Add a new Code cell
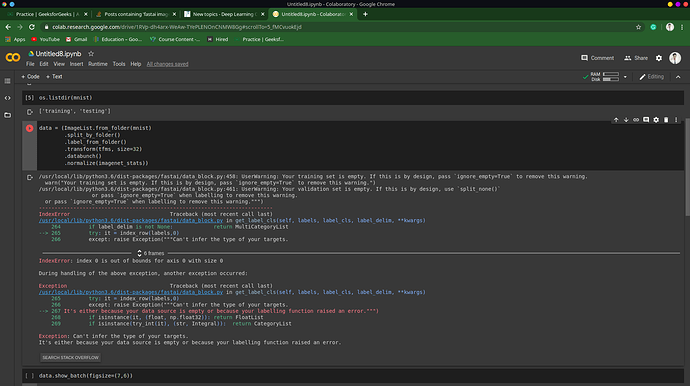 point(30,77)
